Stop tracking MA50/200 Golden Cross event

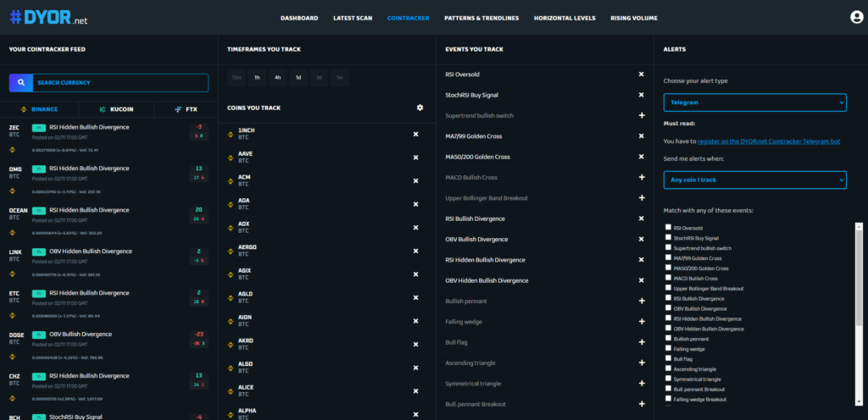click(642, 157)
